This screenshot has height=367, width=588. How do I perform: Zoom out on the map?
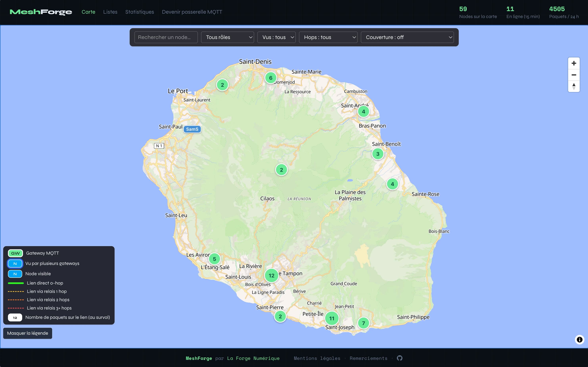(x=574, y=75)
